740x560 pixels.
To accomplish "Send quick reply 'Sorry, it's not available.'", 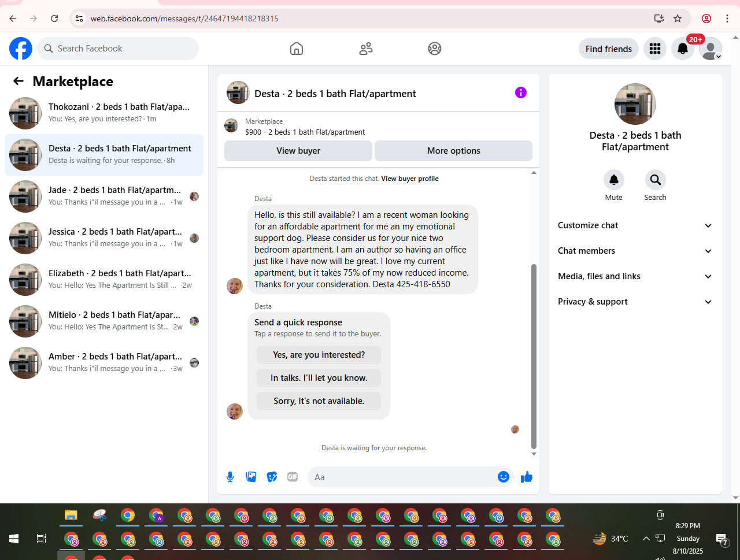I will [319, 401].
